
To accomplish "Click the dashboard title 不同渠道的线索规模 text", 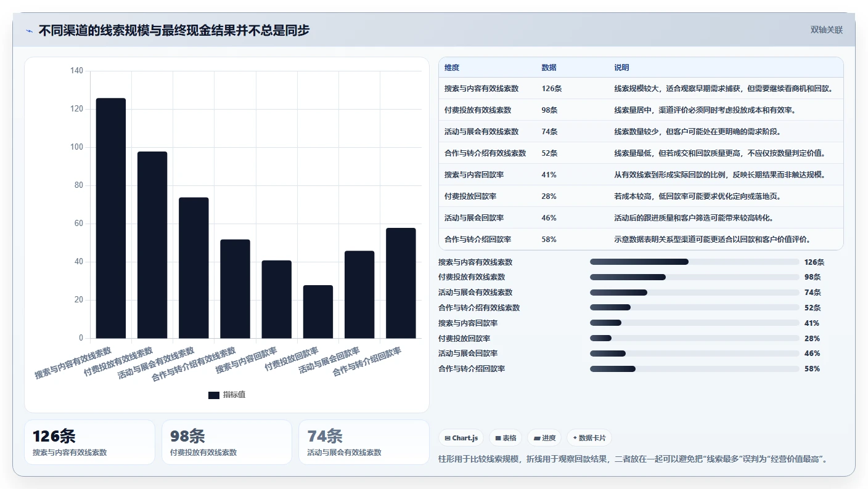I will coord(174,30).
